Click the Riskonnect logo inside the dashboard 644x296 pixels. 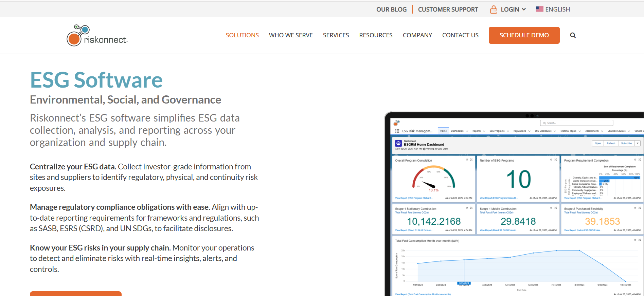click(396, 123)
